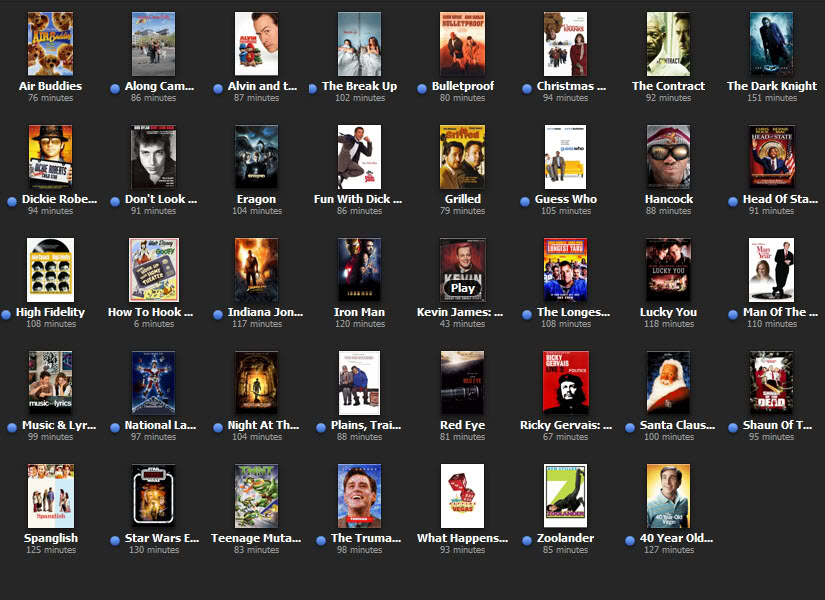Click the blue dot next to Alvin
825x600 pixels.
pyautogui.click(x=218, y=89)
